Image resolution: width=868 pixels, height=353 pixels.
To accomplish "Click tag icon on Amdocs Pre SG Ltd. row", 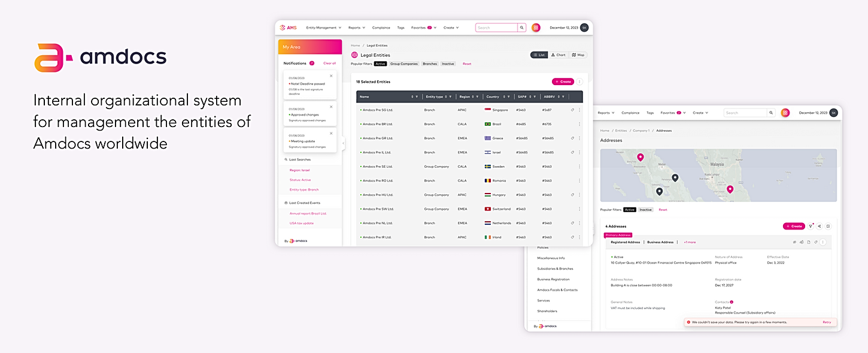I will 572,110.
